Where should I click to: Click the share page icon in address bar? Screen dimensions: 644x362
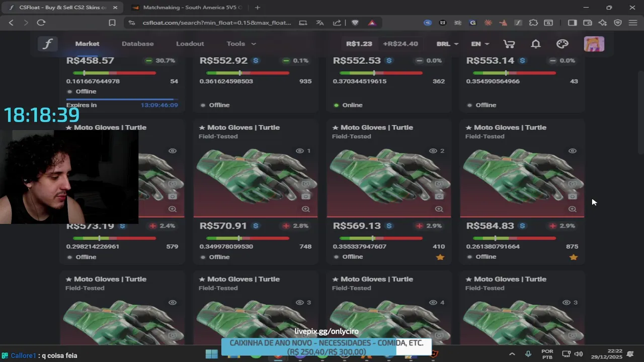337,23
